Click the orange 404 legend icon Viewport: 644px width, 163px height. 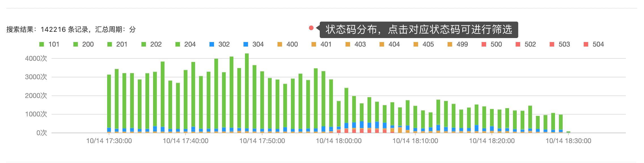pyautogui.click(x=382, y=44)
